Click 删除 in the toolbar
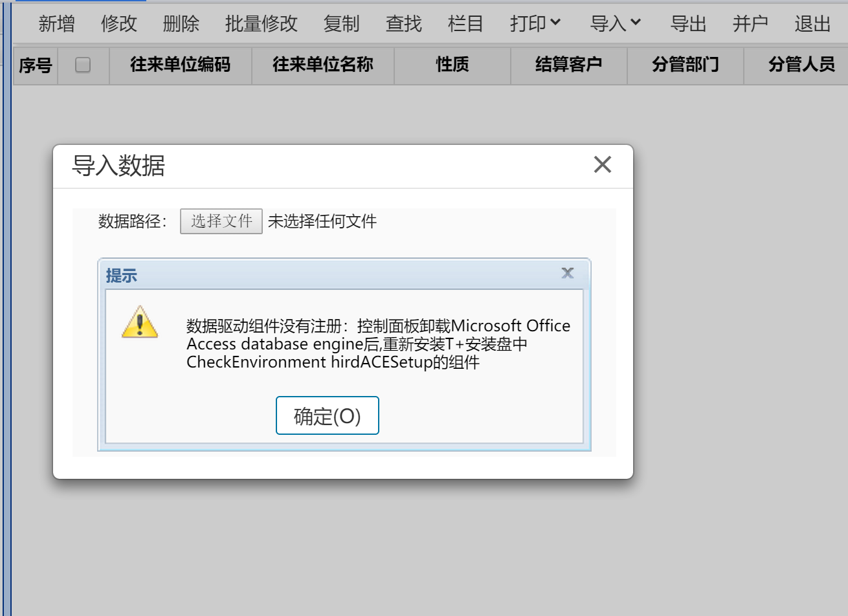Viewport: 848px width, 616px height. coord(181,24)
